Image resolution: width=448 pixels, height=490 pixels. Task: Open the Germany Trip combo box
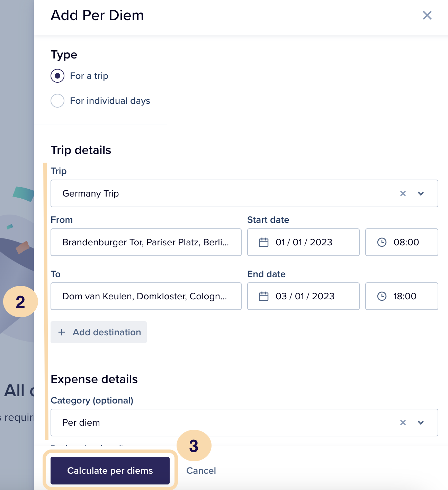coord(222,193)
